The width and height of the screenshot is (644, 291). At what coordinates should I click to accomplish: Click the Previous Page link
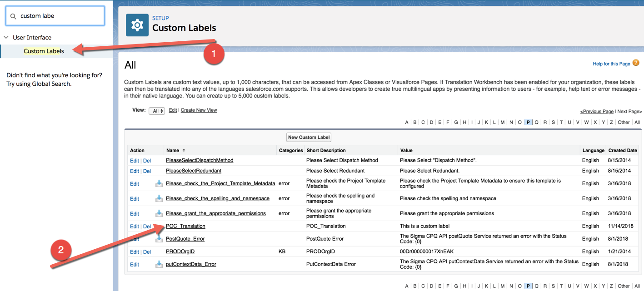pos(597,111)
